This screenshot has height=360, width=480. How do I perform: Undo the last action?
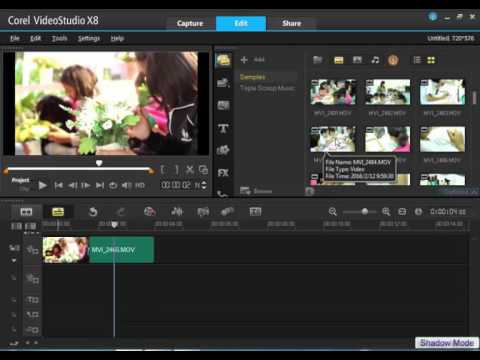(x=93, y=212)
